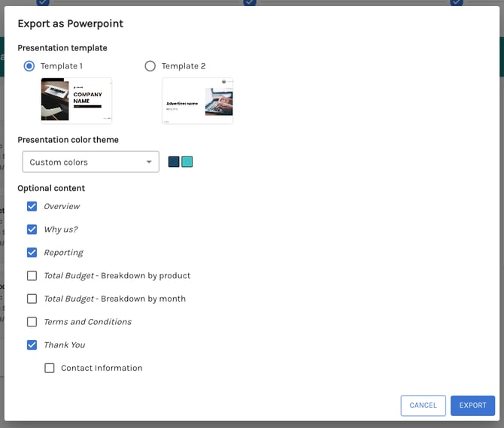Enable Total Budget breakdown by month
Viewport: 504px width, 428px height.
click(x=32, y=299)
